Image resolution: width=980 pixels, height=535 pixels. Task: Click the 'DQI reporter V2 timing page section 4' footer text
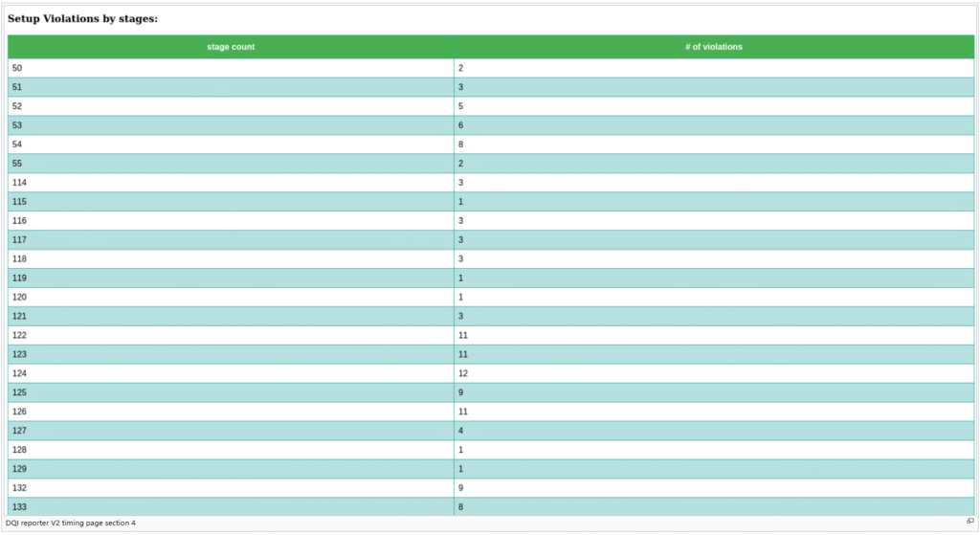(71, 524)
